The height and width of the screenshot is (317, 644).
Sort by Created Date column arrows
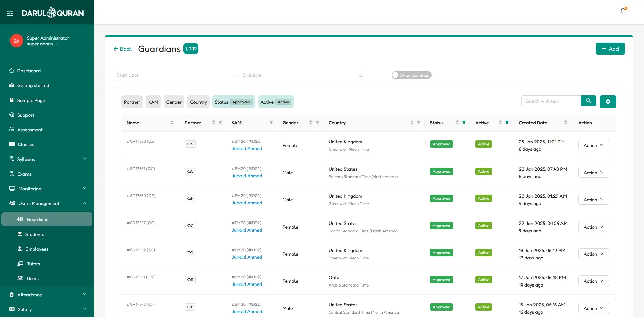(x=566, y=123)
